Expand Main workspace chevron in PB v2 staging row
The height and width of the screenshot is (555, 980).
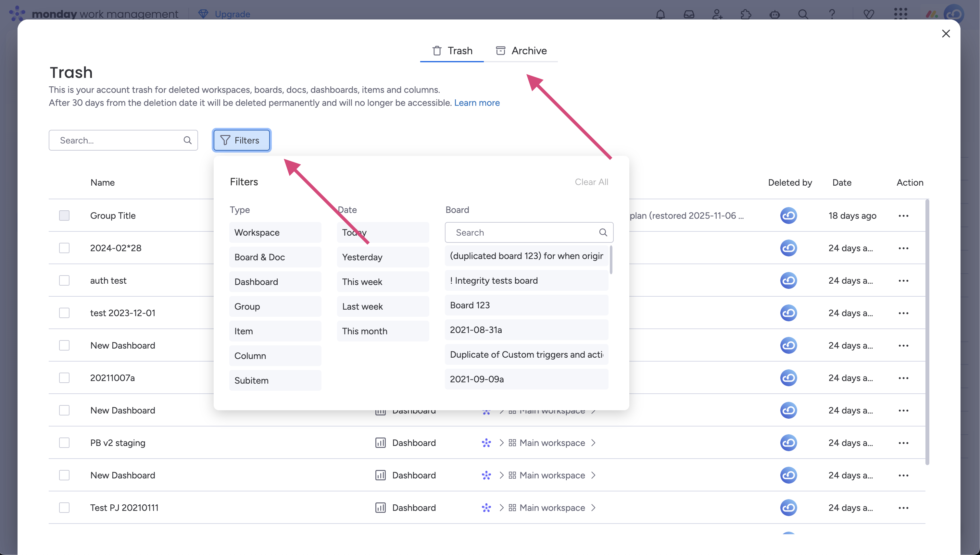pos(593,443)
